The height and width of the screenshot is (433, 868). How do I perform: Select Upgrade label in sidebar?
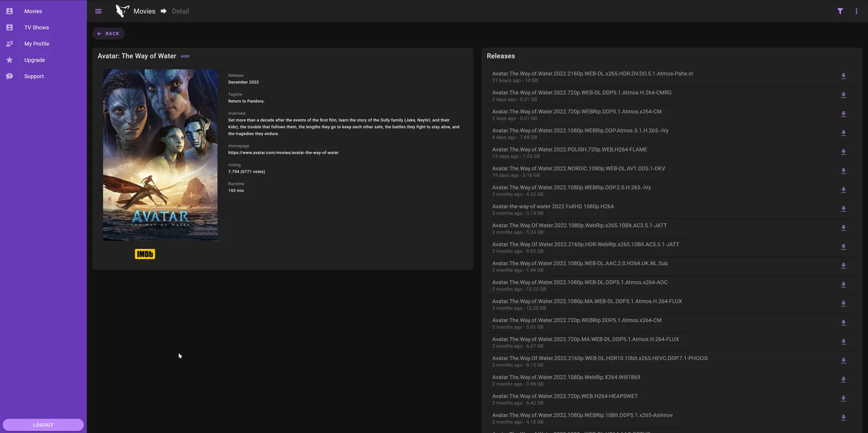[35, 60]
